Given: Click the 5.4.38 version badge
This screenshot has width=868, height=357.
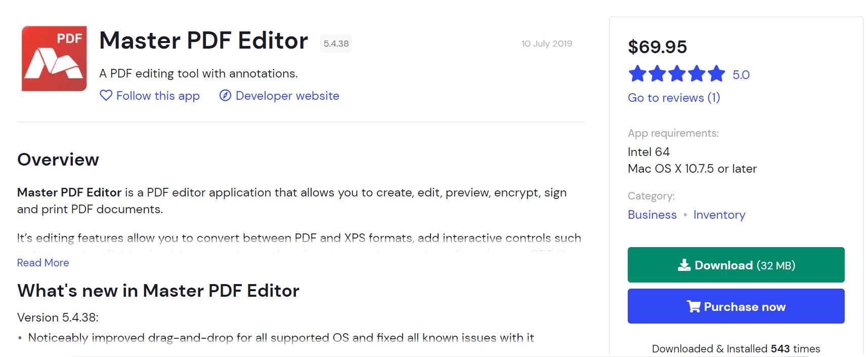Looking at the screenshot, I should coord(335,44).
